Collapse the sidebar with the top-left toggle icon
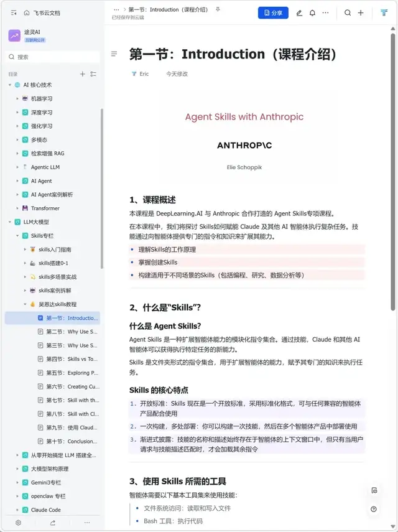398x532 pixels. click(14, 13)
